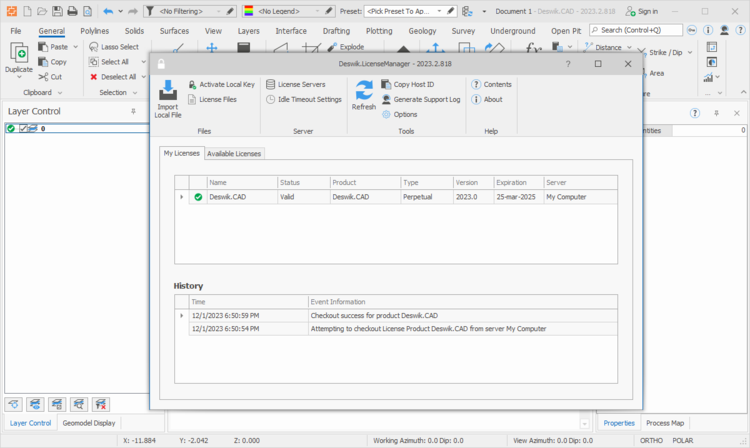Viewport: 750px width, 448px height.
Task: Click the Search (Control+Q) field
Action: [x=636, y=30]
